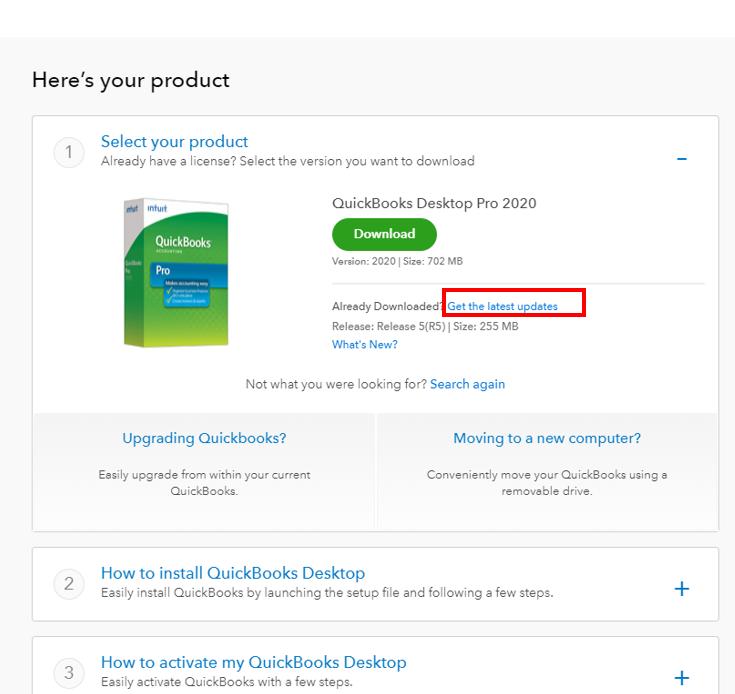
Task: Click the Already have a license? subtitle
Action: pos(288,161)
